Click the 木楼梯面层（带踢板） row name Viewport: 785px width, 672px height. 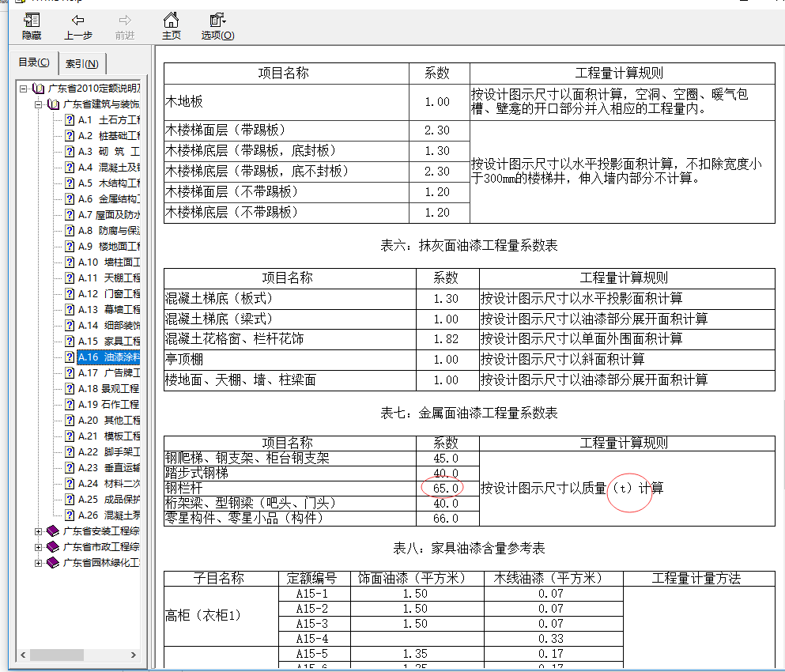click(225, 130)
